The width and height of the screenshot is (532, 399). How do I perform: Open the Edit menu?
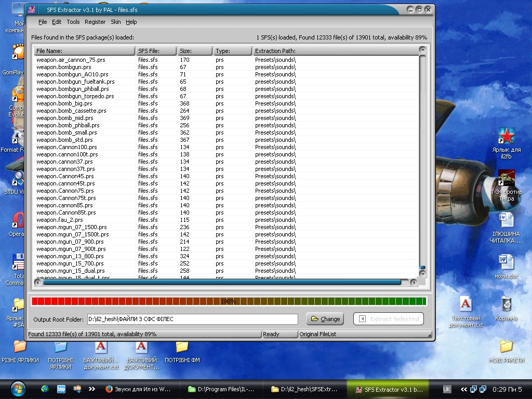(57, 22)
